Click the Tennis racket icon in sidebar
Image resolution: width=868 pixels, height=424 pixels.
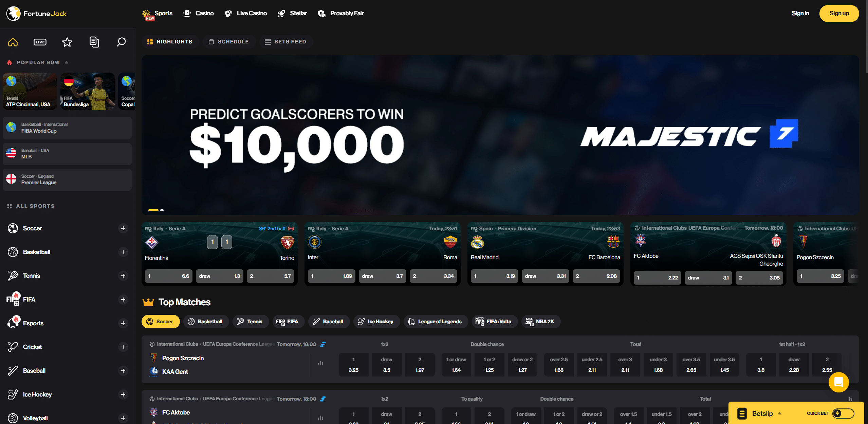[13, 276]
